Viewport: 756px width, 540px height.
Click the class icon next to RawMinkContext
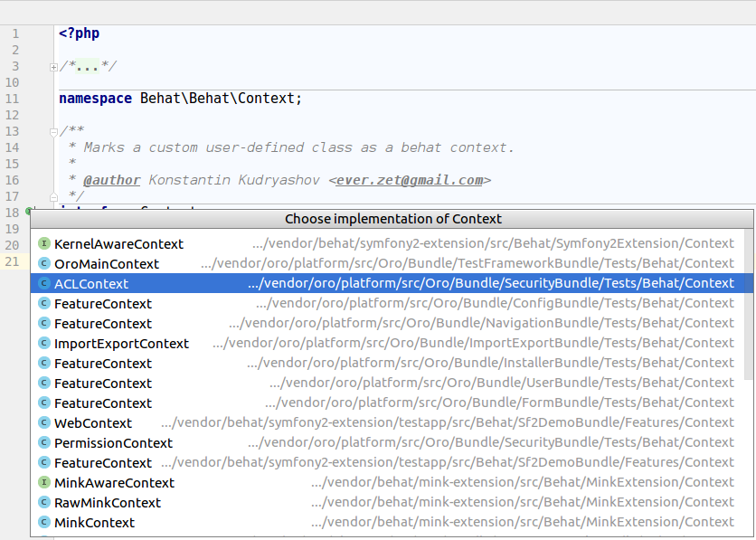click(44, 503)
